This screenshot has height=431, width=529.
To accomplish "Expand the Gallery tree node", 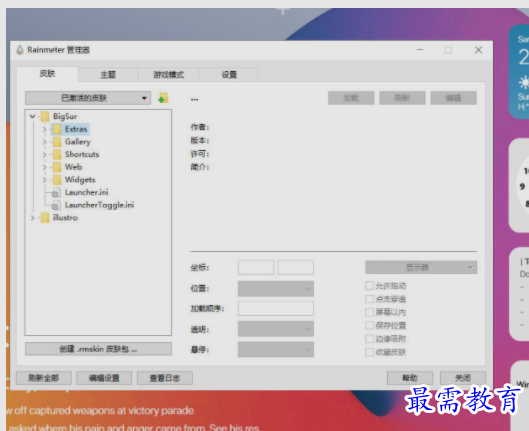I will 44,142.
